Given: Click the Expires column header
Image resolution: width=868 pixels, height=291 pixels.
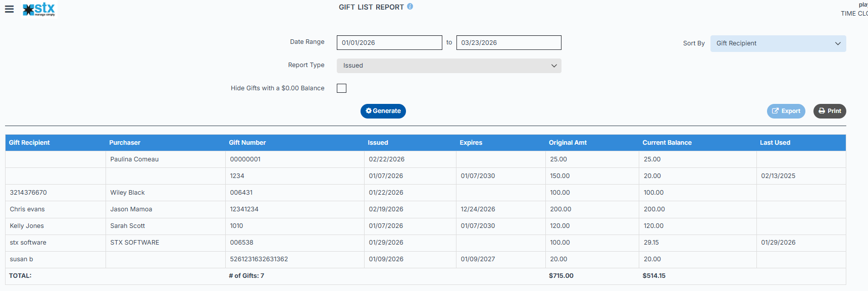Looking at the screenshot, I should tap(471, 143).
